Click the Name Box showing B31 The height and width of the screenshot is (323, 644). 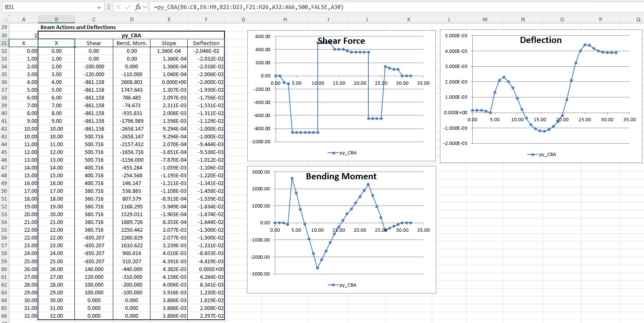49,7
